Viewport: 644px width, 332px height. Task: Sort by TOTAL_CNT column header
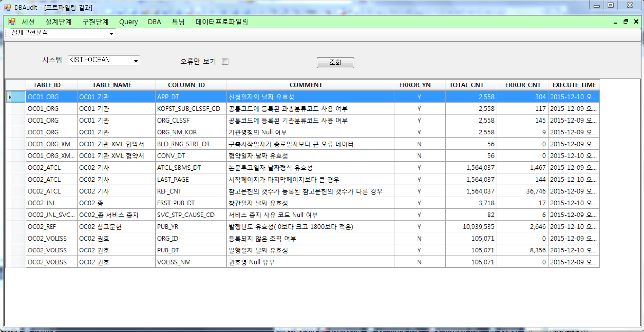pyautogui.click(x=471, y=85)
